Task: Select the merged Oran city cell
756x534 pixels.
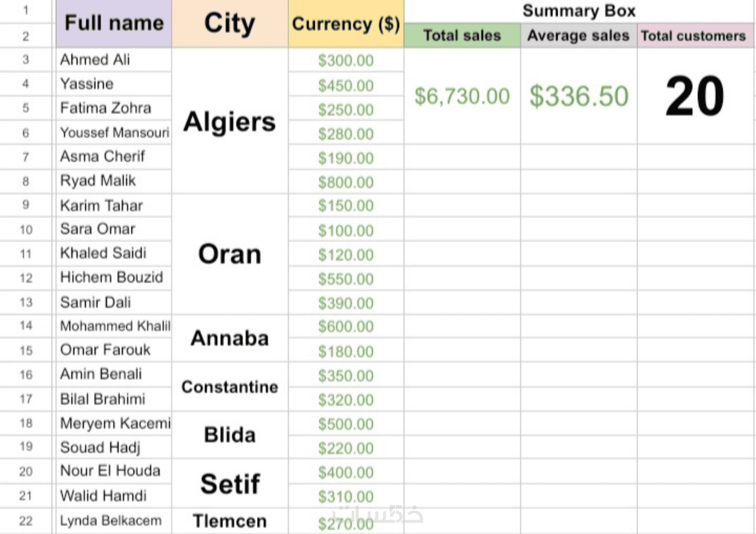Action: tap(230, 254)
